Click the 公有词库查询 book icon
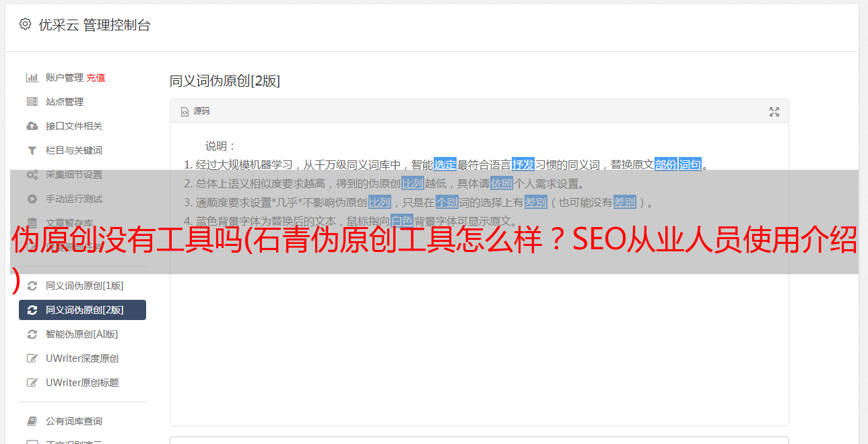Viewport: 868px width, 444px height. 32,421
